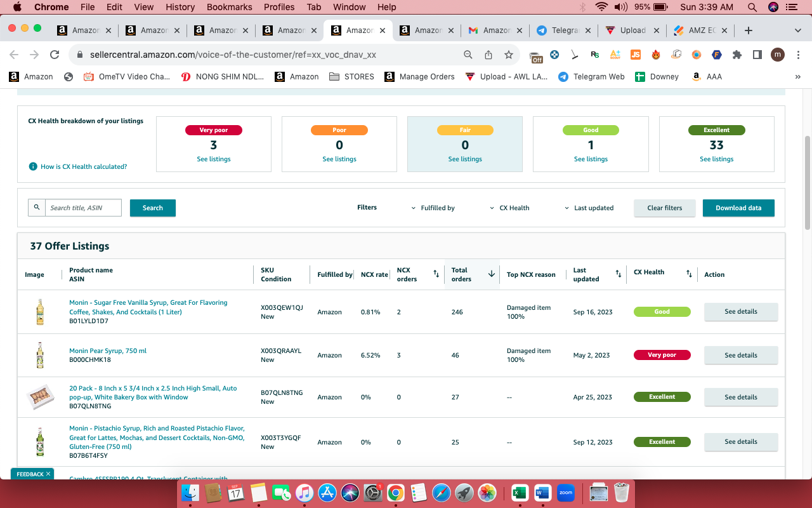Open See details for Sugar Free Vanilla
This screenshot has width=812, height=508.
741,312
